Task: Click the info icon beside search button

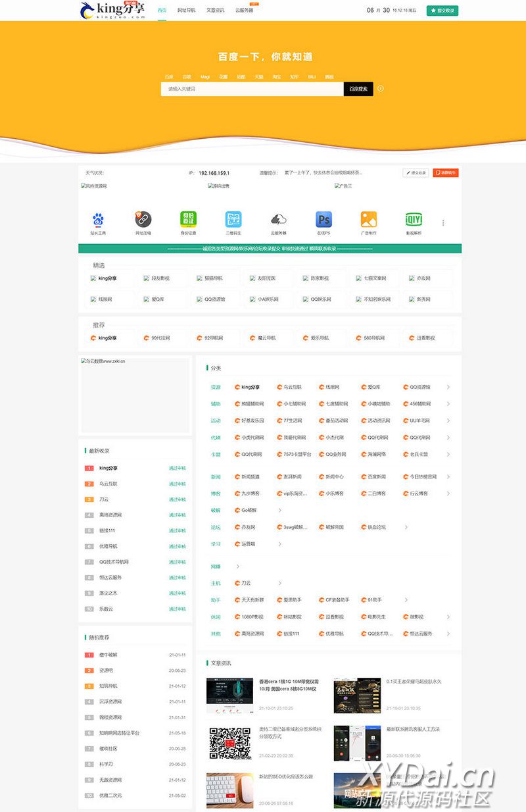Action: (381, 89)
